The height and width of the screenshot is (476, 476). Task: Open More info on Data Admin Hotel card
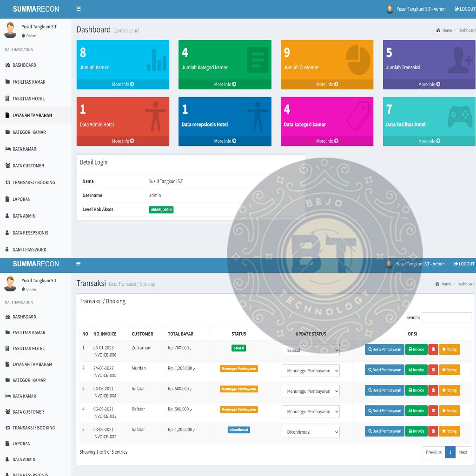(x=123, y=141)
